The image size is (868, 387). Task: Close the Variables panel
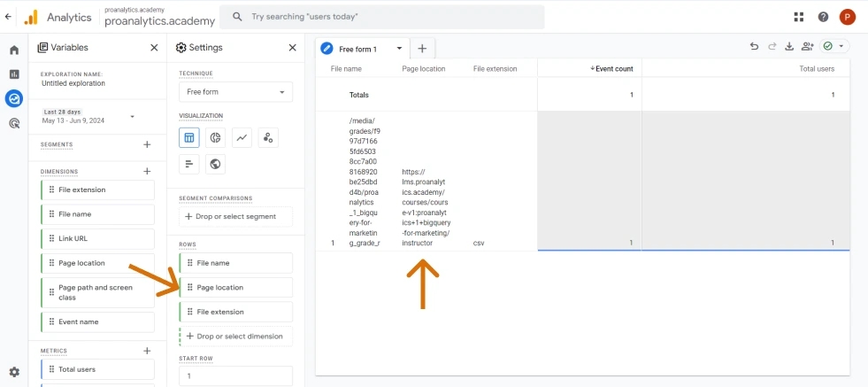click(x=155, y=48)
